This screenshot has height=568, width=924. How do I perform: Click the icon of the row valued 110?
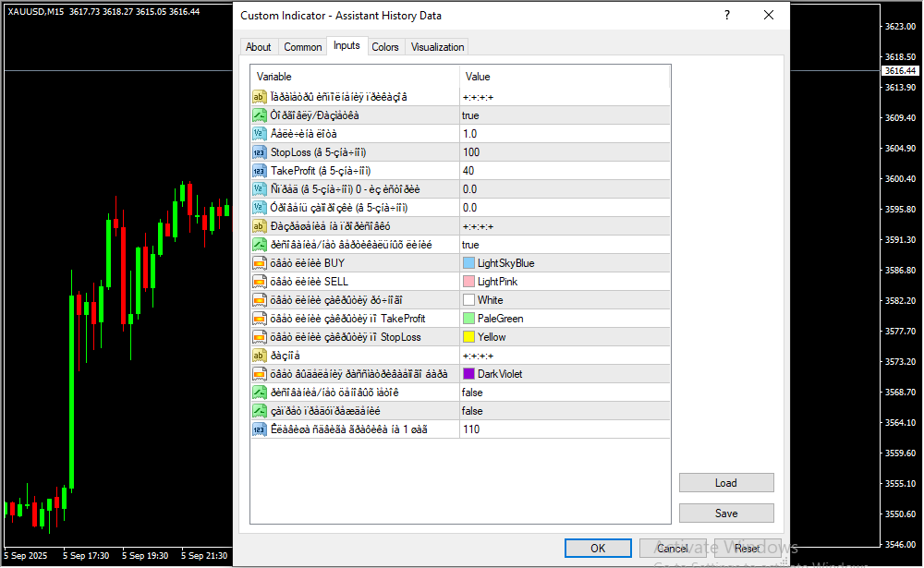259,429
